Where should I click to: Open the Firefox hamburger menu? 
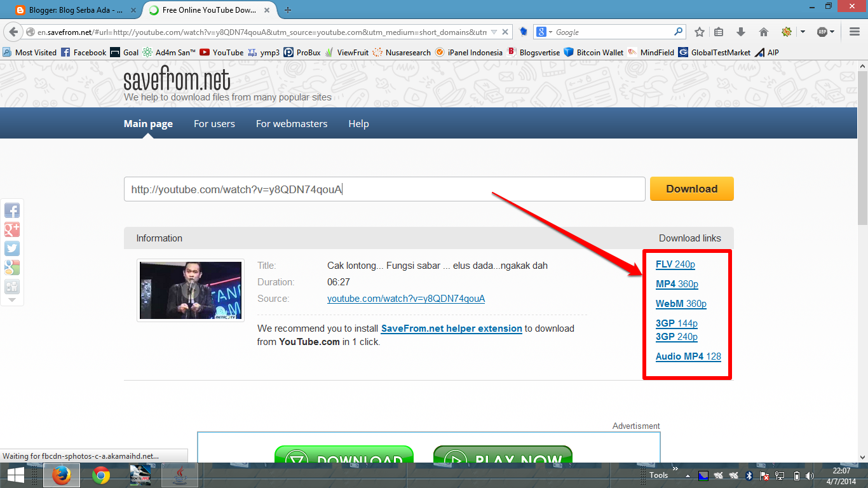(855, 32)
